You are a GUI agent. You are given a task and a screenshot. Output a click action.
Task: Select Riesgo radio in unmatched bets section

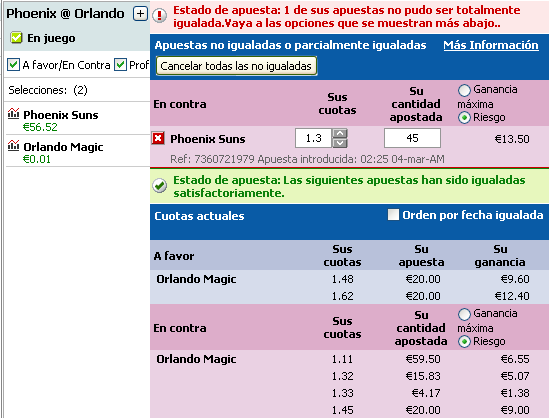464,118
